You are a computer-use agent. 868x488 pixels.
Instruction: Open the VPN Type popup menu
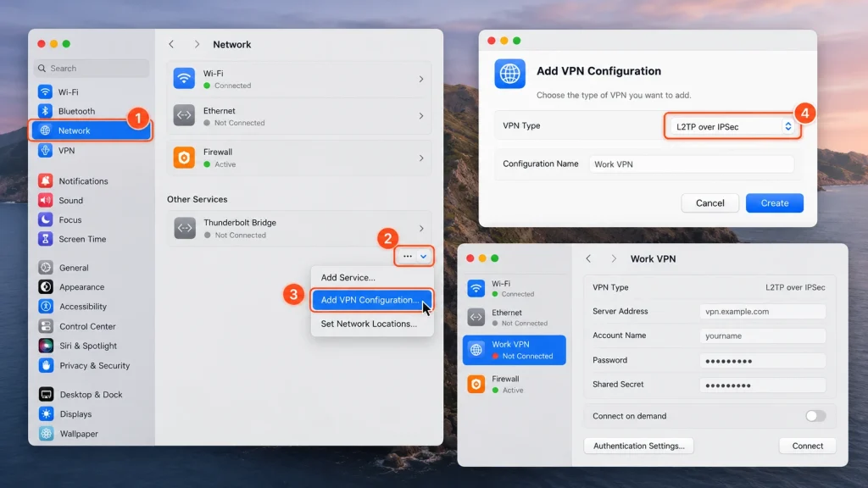point(732,127)
